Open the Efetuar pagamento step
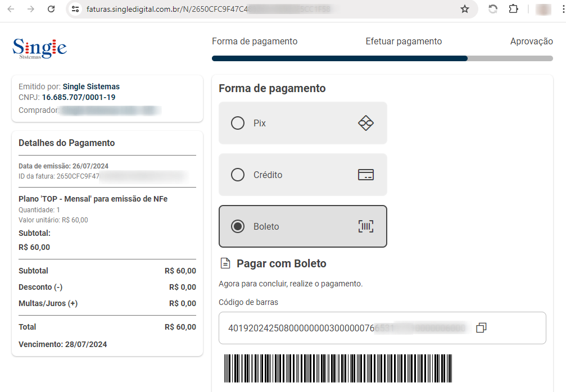566x392 pixels. coord(404,41)
